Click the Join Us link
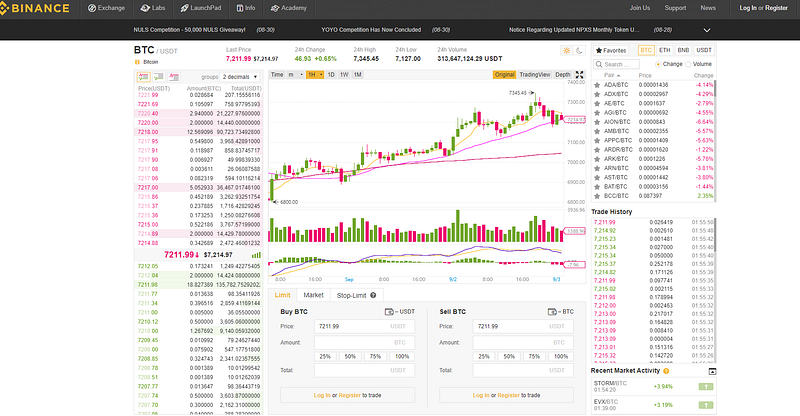 click(640, 8)
